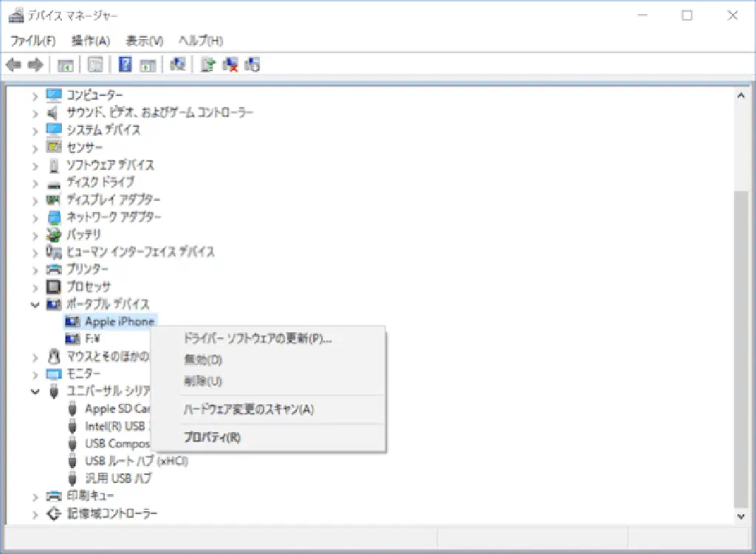
Task: Expand the ネットワーク アダプター category
Action: click(35, 217)
